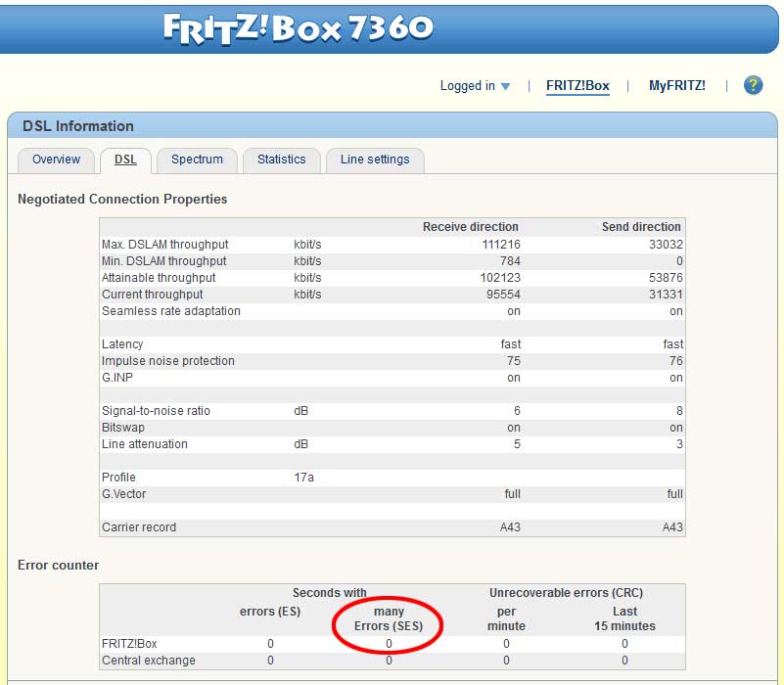This screenshot has width=784, height=685.
Task: Click the Carrier record row label
Action: click(x=139, y=527)
